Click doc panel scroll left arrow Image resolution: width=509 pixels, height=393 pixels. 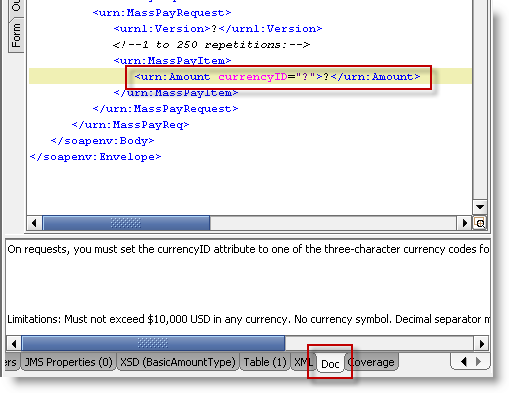pos(14,343)
